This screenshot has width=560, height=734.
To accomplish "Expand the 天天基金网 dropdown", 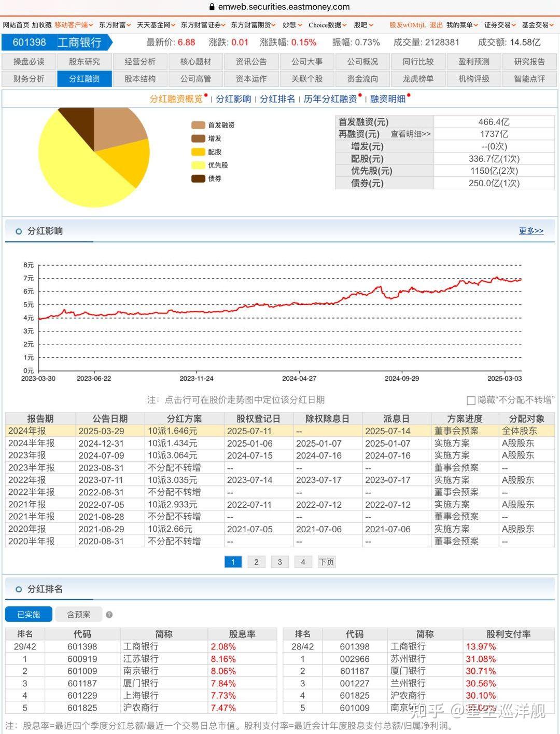I will 156,25.
